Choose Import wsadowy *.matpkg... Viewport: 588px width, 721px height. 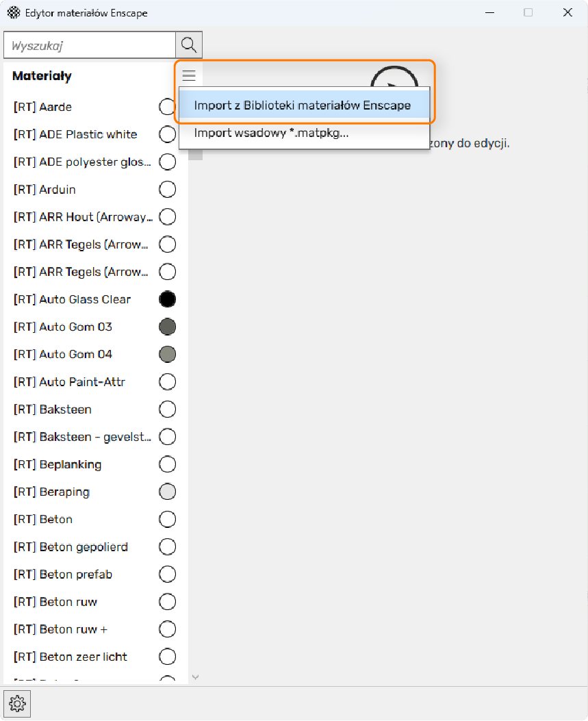click(304, 134)
